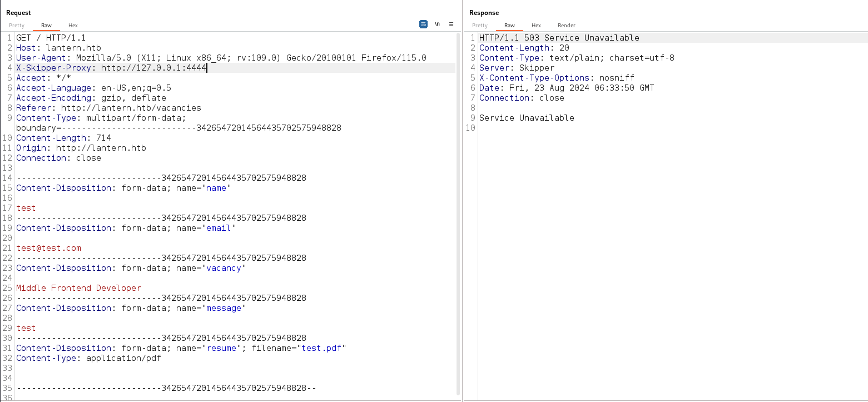Click 'Content-Type: multipart/form-data;' in the request

[101, 118]
